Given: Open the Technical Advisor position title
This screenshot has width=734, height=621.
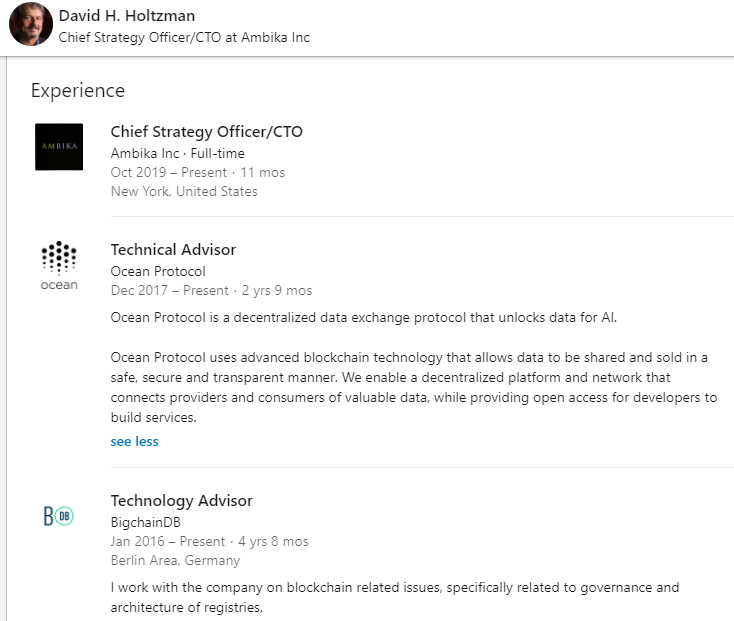Looking at the screenshot, I should (173, 250).
